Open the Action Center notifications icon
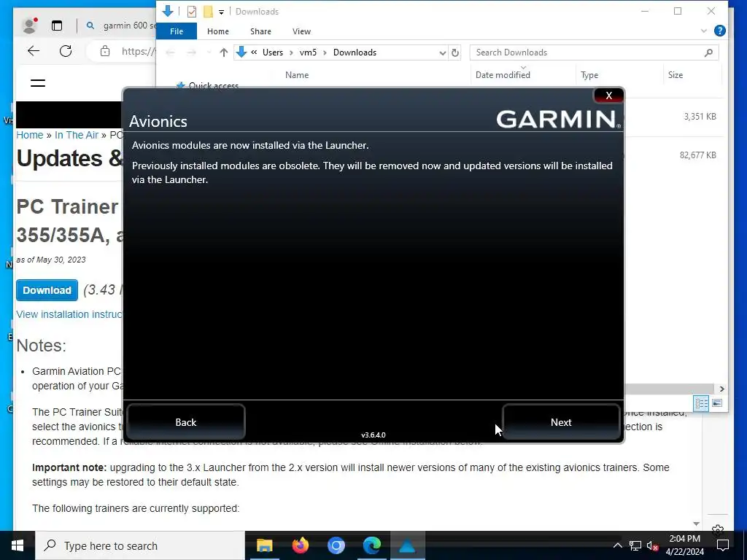747x560 pixels. click(723, 545)
